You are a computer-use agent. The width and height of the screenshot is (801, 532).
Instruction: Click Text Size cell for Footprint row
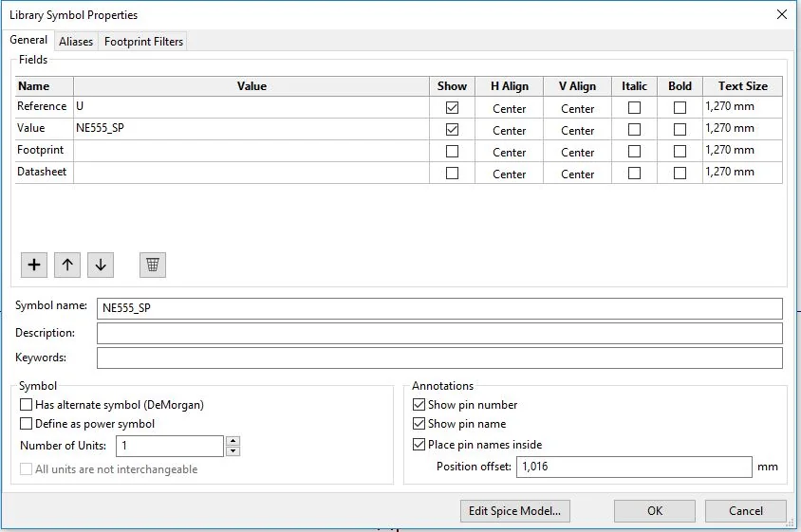[742, 151]
